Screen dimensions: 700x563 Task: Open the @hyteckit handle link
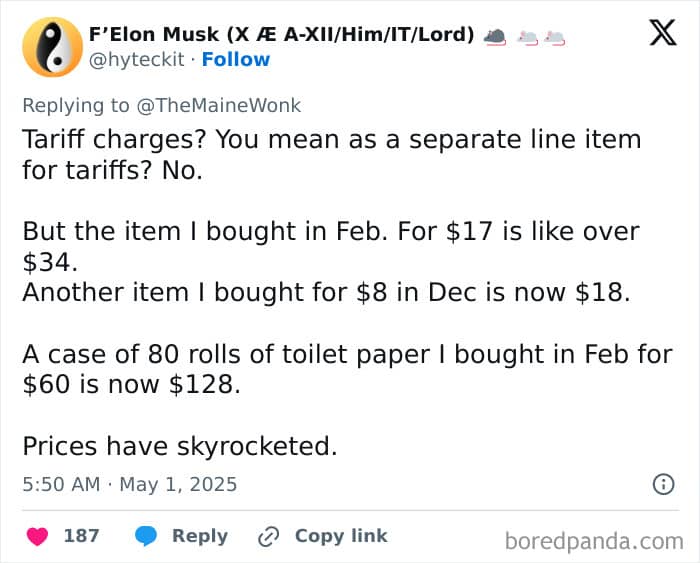pyautogui.click(x=137, y=59)
